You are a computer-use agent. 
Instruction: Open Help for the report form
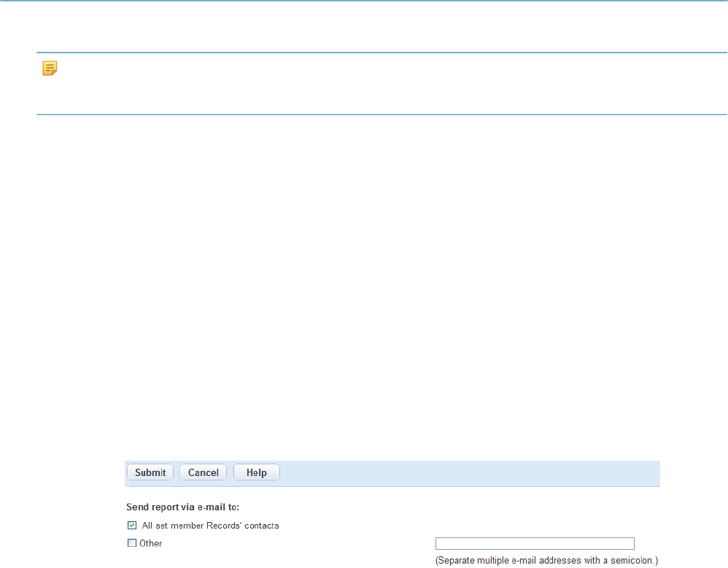point(256,472)
